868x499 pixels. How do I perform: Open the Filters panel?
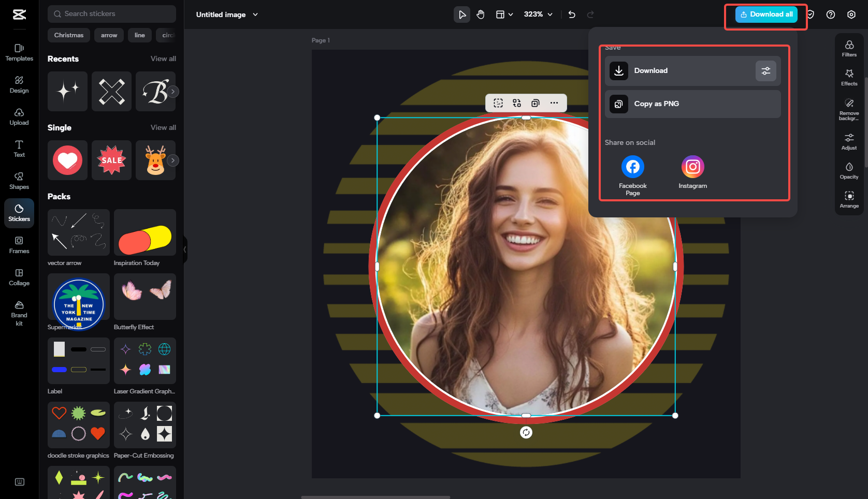pos(849,48)
